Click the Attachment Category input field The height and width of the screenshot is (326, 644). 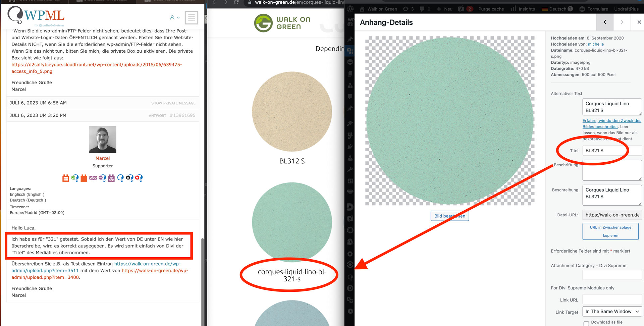click(612, 275)
